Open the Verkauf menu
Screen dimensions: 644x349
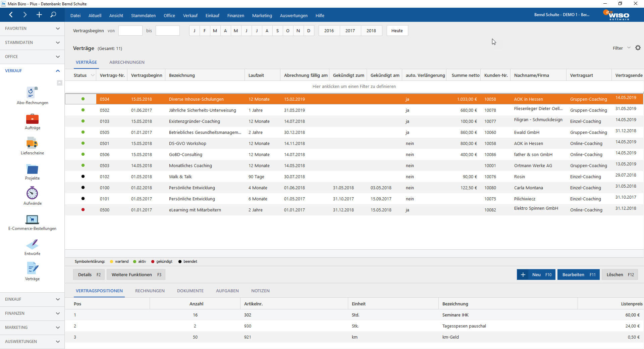[x=190, y=15]
